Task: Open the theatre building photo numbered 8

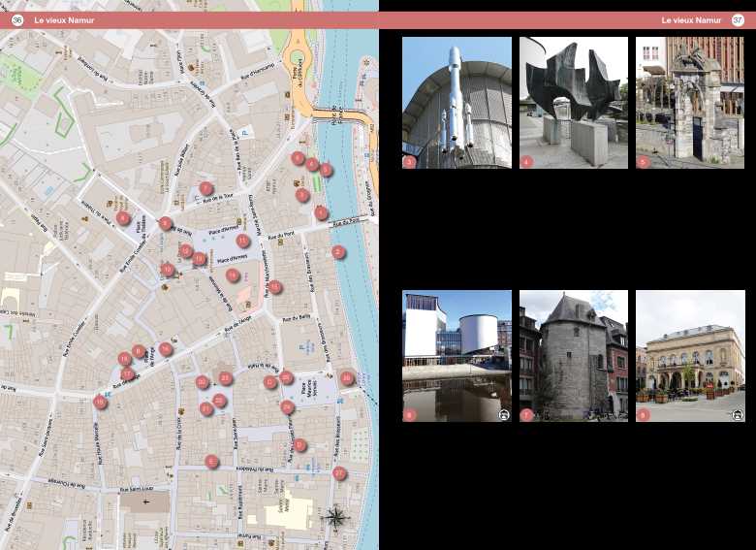Action: (x=690, y=356)
